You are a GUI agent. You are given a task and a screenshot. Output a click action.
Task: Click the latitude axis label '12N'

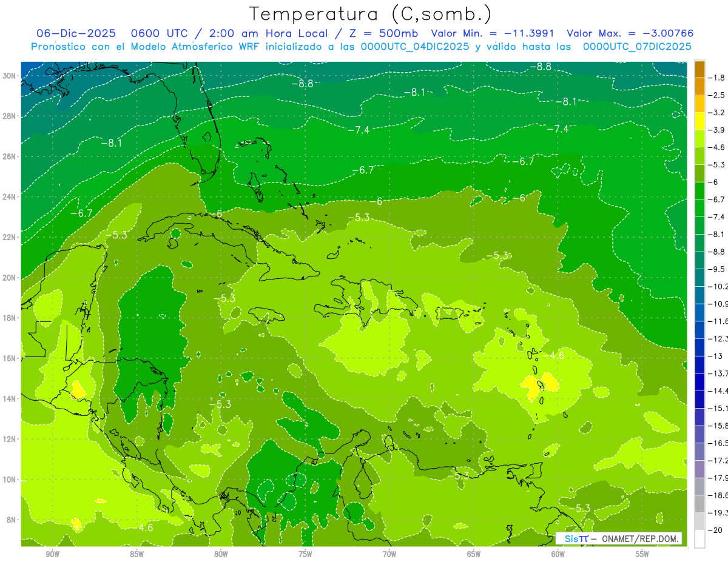(x=10, y=439)
